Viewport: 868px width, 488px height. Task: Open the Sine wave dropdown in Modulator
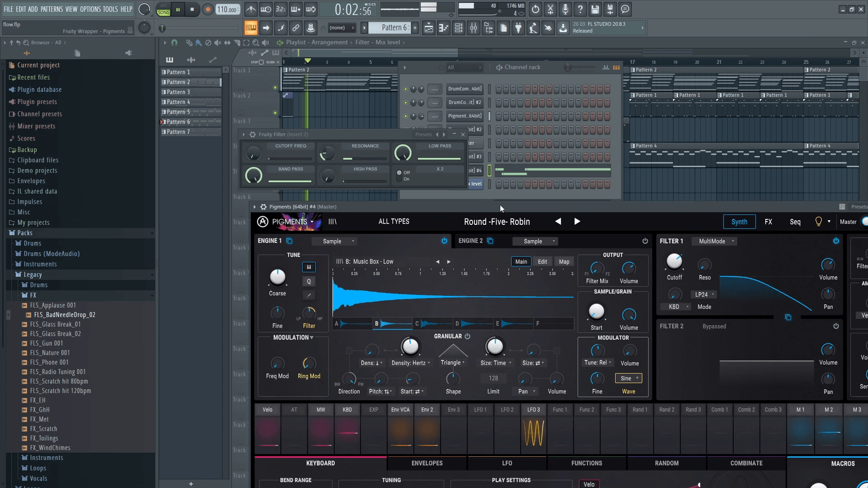click(629, 378)
